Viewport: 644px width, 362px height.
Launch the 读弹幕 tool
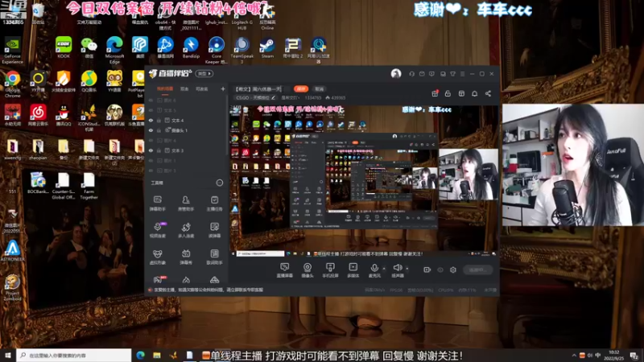click(x=214, y=230)
